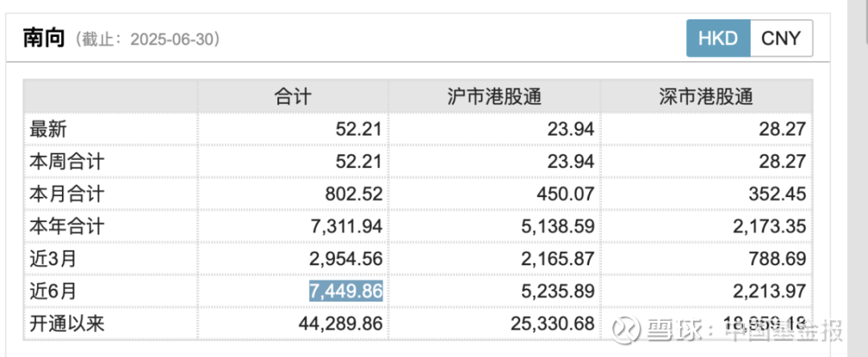The height and width of the screenshot is (357, 868).
Task: Click the 本月合计 row label
Action: click(x=67, y=195)
